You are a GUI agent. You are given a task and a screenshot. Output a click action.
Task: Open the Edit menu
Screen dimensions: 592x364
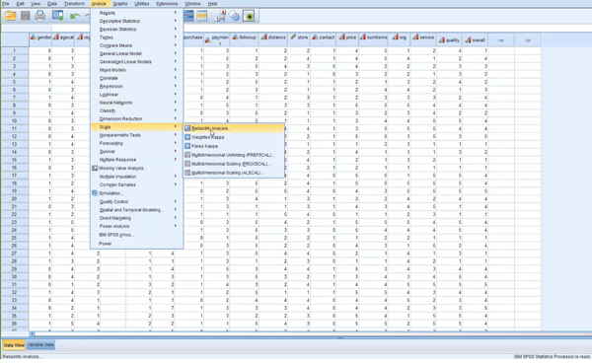click(20, 4)
